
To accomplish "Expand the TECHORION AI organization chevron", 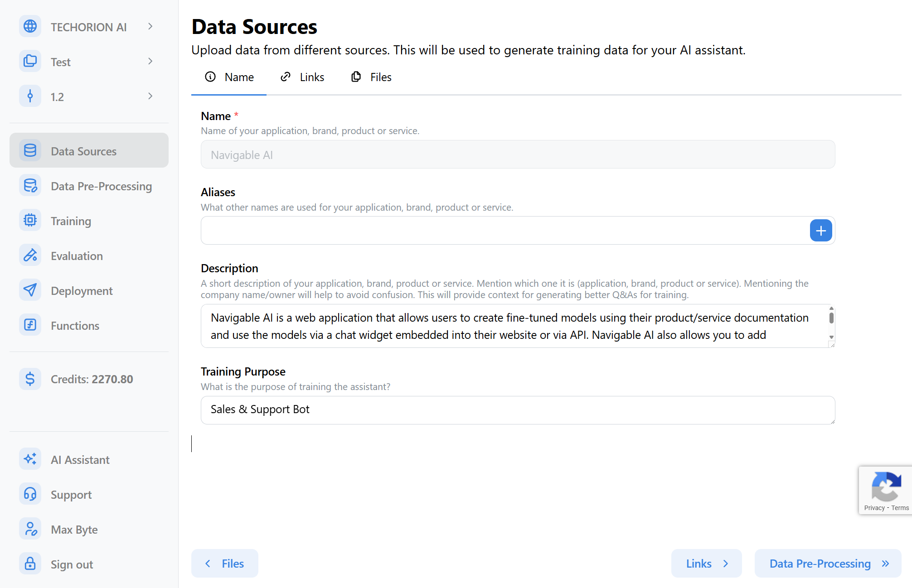I will click(x=150, y=26).
